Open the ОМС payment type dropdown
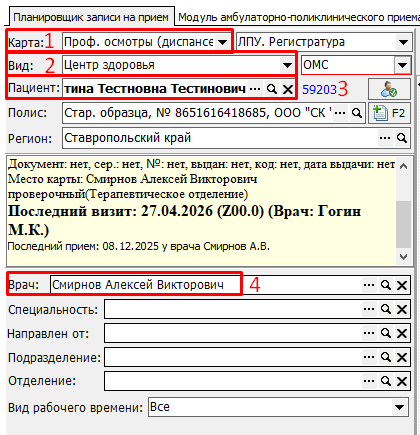This screenshot has height=435, width=420. [402, 65]
